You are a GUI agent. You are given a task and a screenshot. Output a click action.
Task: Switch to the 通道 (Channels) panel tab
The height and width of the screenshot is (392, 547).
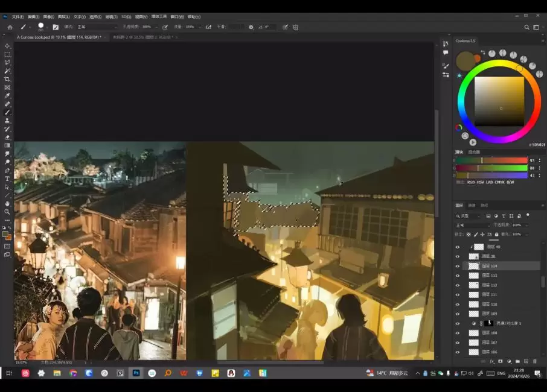tap(472, 206)
